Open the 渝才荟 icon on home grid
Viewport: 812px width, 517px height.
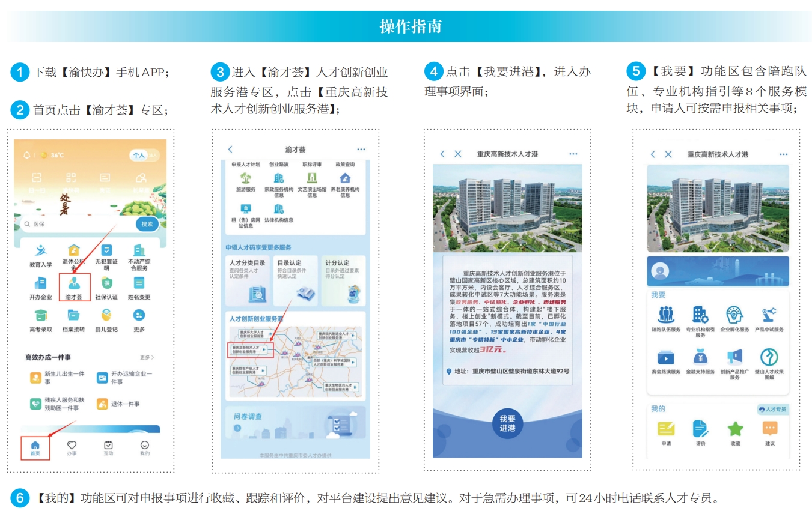tap(75, 286)
